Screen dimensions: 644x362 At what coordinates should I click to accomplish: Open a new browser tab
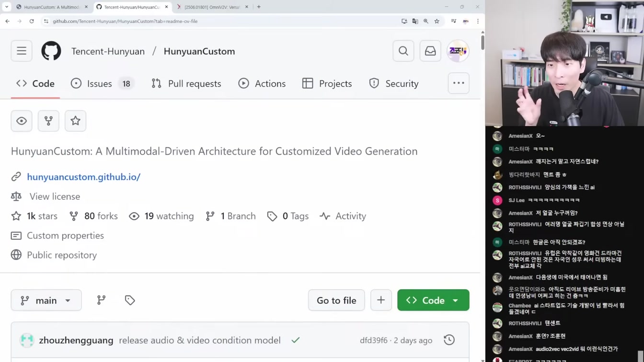point(259,7)
